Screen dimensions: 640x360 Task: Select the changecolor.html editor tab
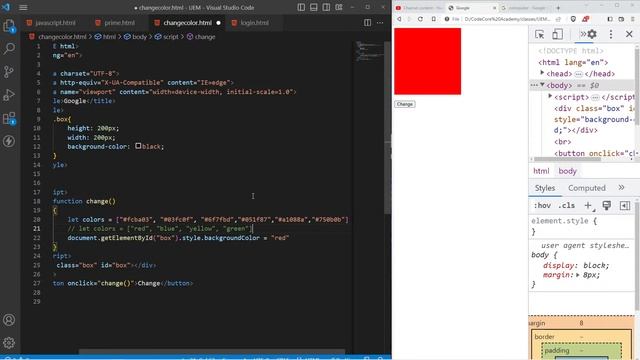pos(188,23)
